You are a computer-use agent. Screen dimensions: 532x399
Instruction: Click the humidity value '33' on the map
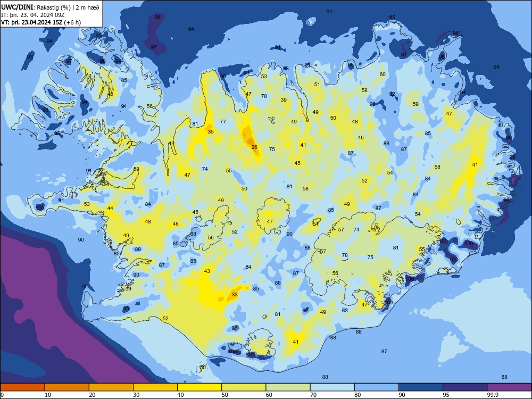pyautogui.click(x=235, y=295)
